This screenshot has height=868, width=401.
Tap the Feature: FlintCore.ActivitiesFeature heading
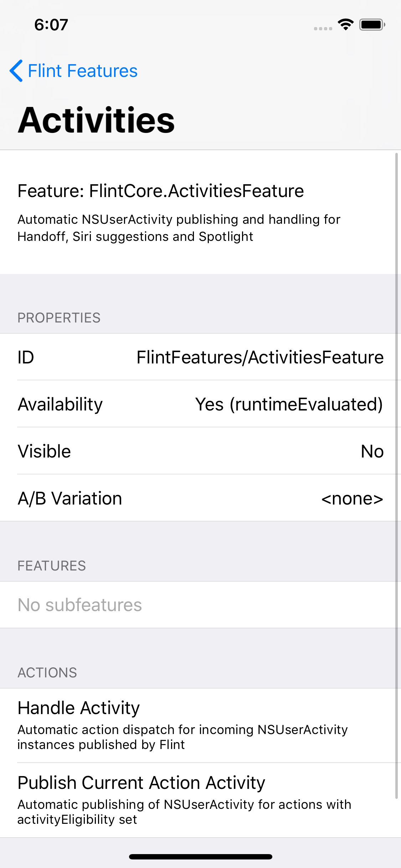pos(160,191)
